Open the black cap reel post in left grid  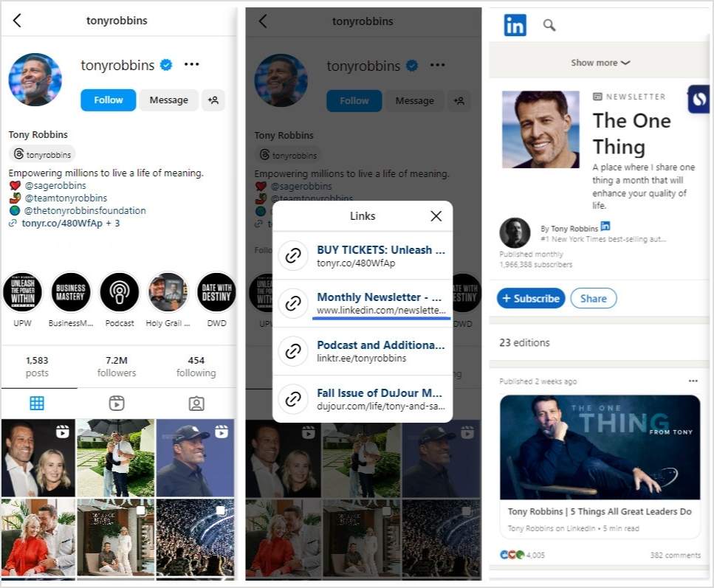[195, 458]
